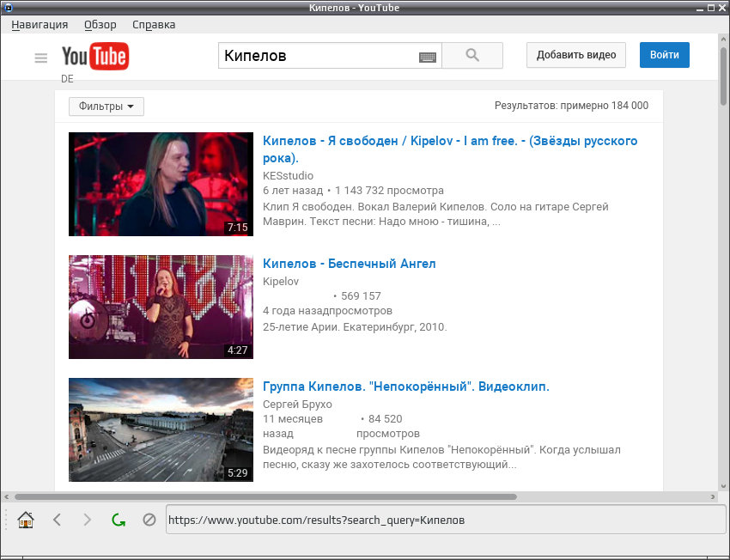Open the Сергей Брухо channel link
Screen dimensions: 730x560
point(297,404)
